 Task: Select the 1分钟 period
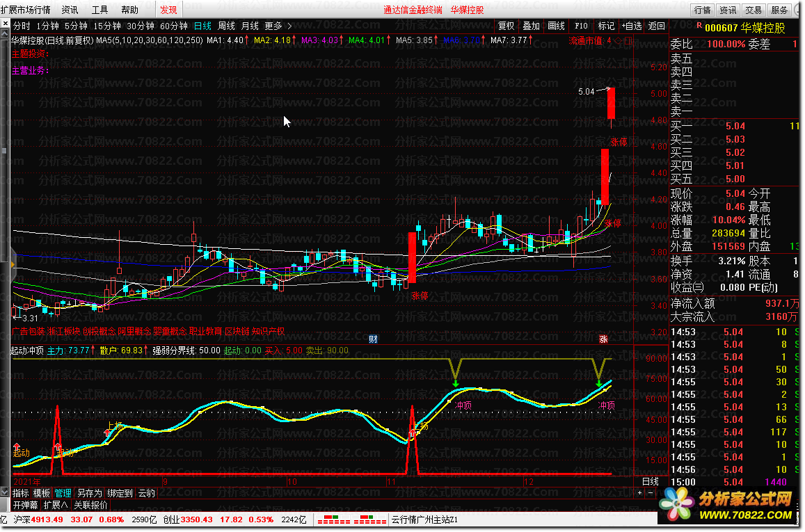click(x=48, y=26)
